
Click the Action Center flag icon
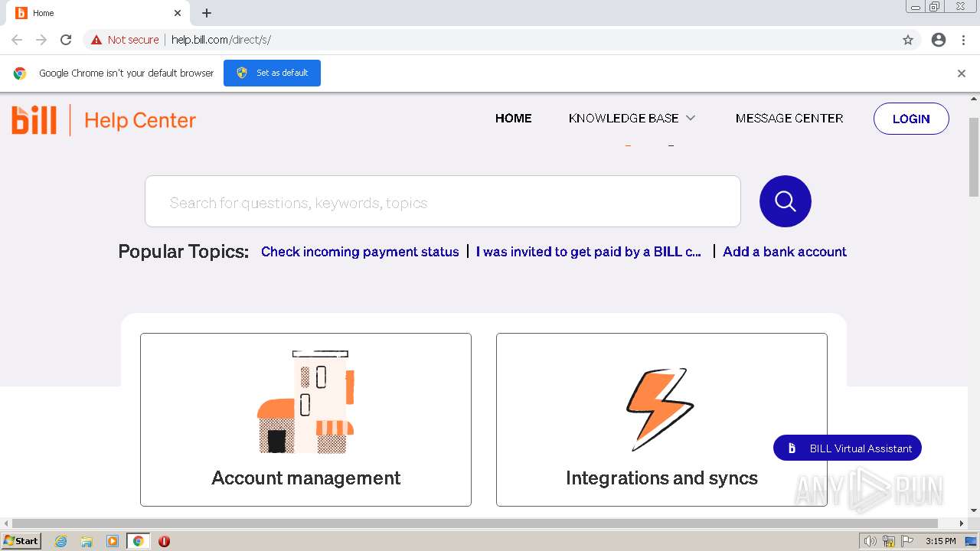(x=906, y=541)
